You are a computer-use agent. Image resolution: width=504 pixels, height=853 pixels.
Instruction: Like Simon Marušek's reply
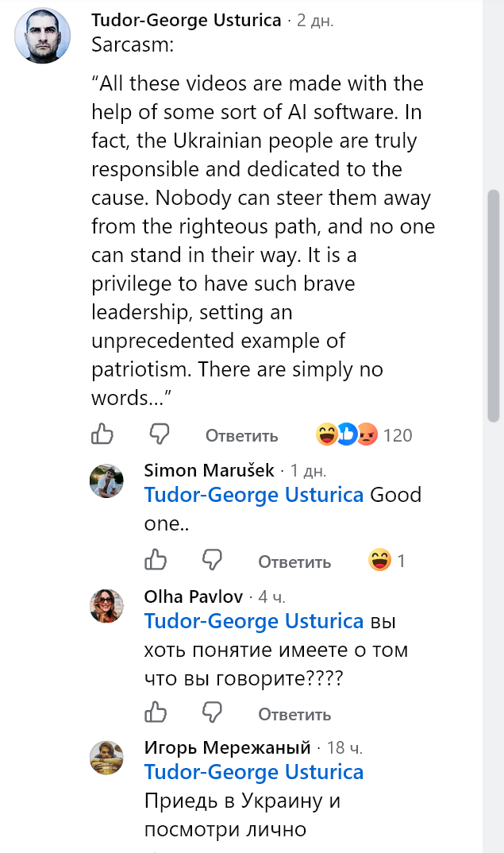click(x=155, y=560)
